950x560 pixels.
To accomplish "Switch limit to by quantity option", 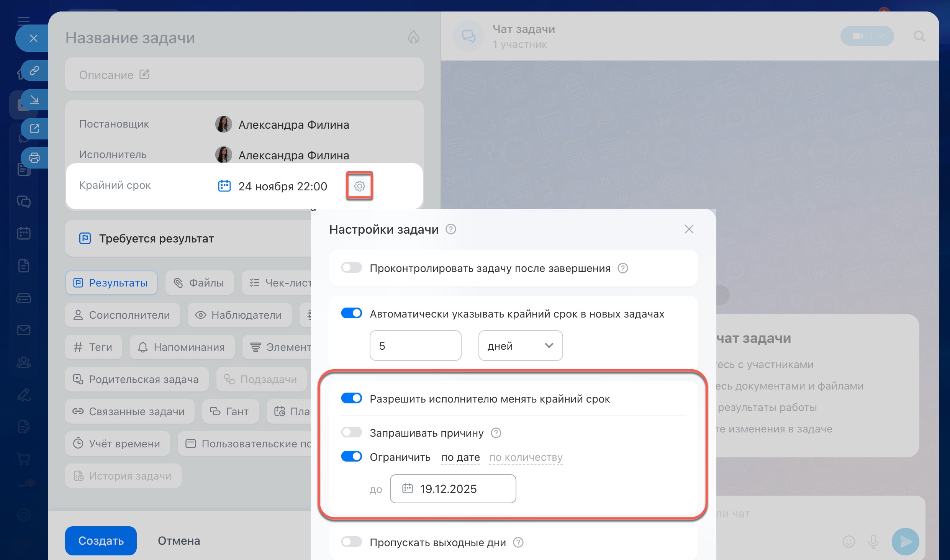I will (x=526, y=457).
